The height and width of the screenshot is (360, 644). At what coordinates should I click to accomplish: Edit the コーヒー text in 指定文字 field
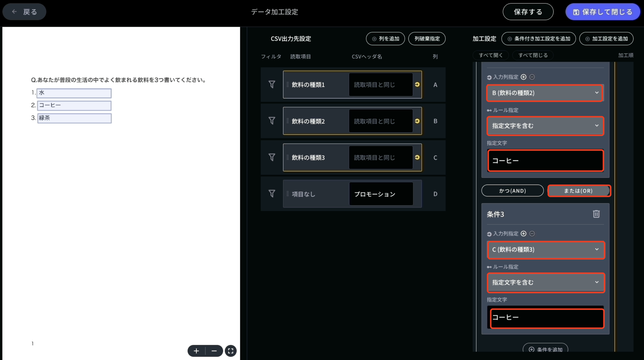pos(545,161)
